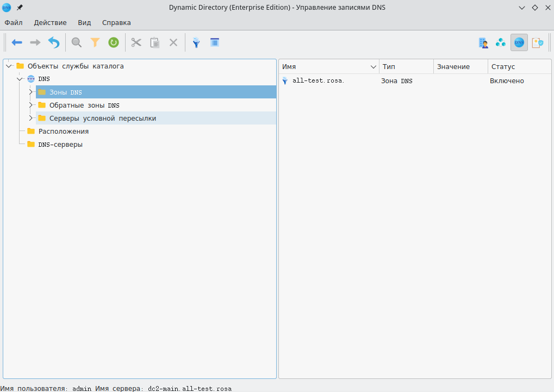Open the Действие menu
The image size is (554, 392).
50,23
